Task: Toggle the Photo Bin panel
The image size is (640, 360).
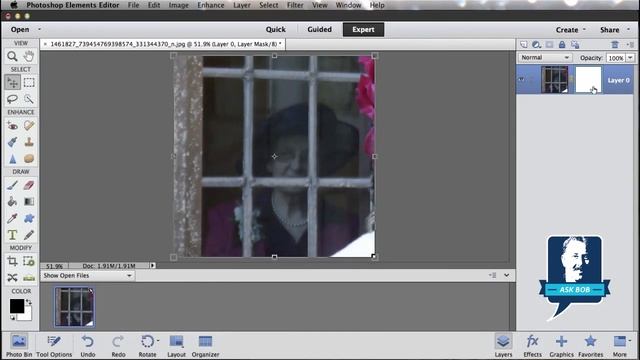Action: 19,346
